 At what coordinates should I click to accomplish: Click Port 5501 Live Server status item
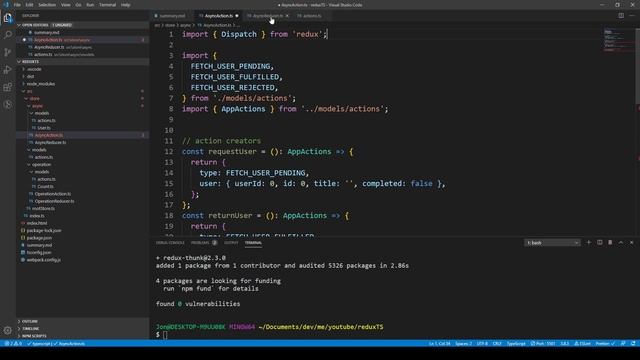point(543,344)
